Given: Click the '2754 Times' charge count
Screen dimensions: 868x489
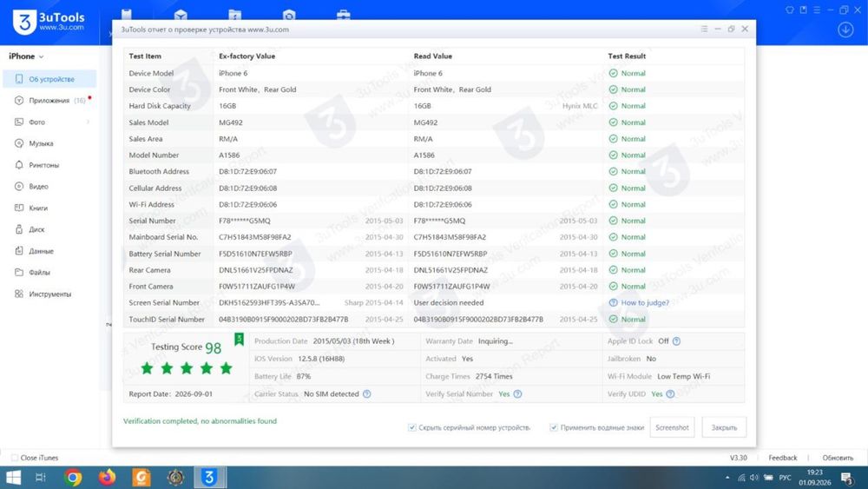Looking at the screenshot, I should pos(494,376).
